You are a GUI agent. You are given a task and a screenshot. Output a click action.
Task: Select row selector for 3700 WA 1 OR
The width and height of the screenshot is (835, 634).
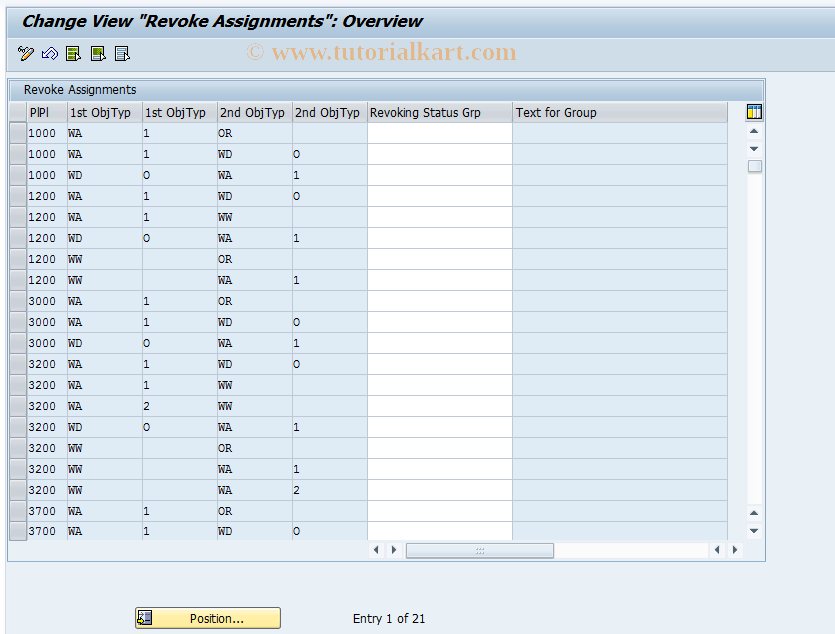pyautogui.click(x=18, y=511)
